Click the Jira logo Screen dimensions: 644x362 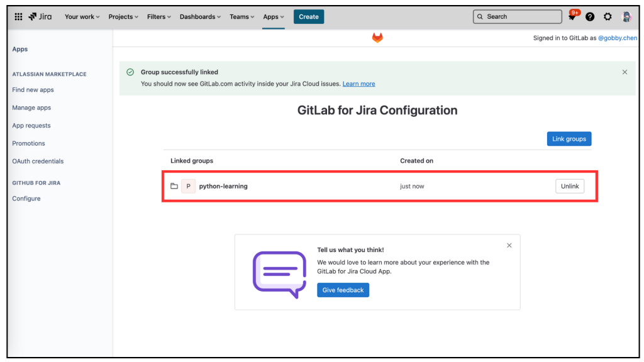[x=40, y=17]
